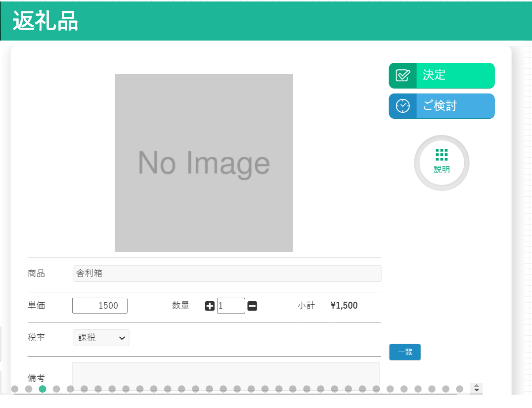Open the 一覧 list button
Image resolution: width=532 pixels, height=408 pixels.
[x=405, y=352]
